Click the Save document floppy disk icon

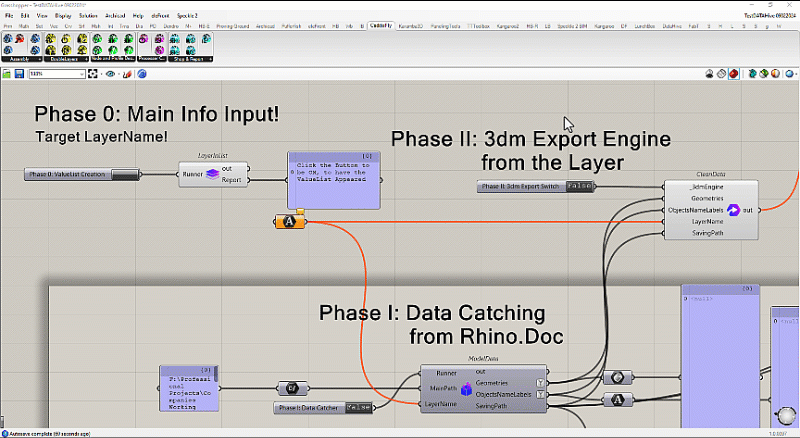(19, 73)
